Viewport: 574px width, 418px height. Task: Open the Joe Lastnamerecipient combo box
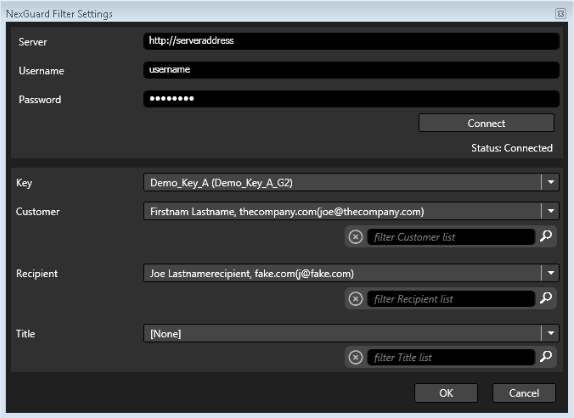tap(351, 273)
